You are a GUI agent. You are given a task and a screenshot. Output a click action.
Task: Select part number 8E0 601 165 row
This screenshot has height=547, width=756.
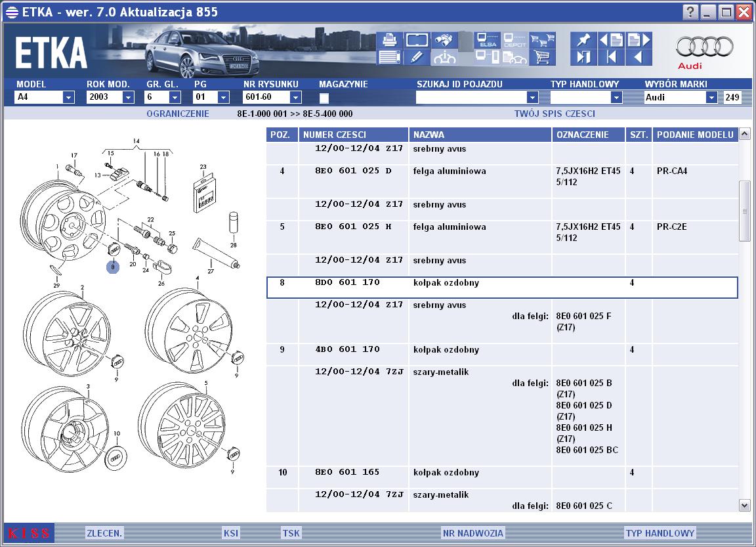pos(502,477)
